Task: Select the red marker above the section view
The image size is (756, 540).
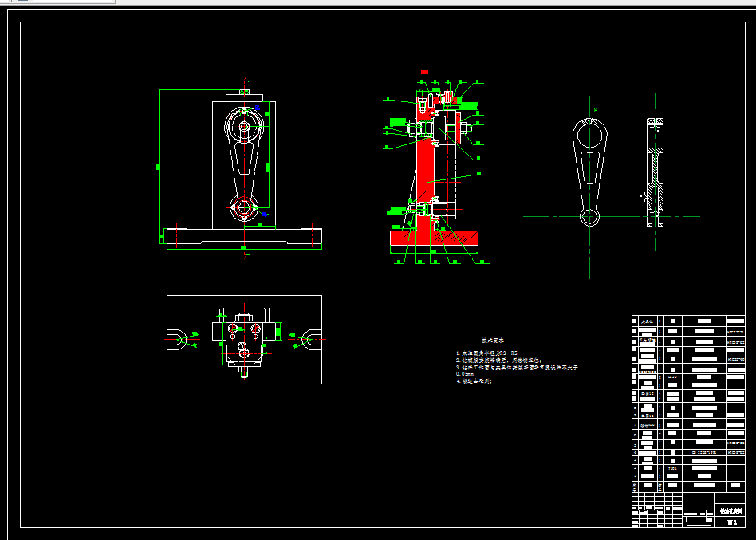Action: pyautogui.click(x=424, y=73)
